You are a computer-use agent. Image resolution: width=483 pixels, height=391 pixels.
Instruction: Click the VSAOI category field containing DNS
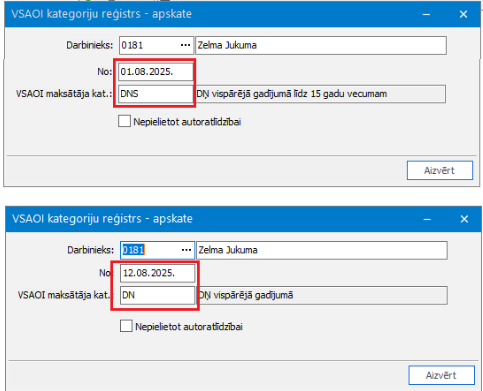coord(156,94)
